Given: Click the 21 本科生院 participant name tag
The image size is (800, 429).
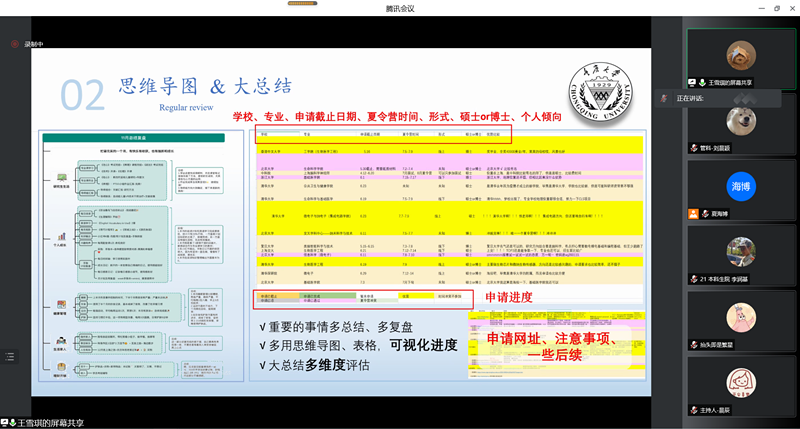Looking at the screenshot, I should pos(724,279).
